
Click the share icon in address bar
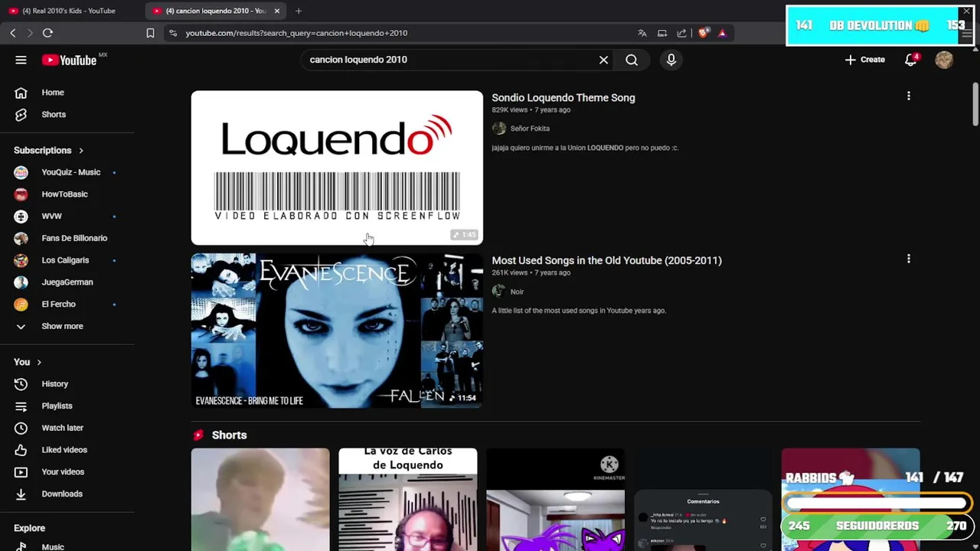(x=682, y=33)
